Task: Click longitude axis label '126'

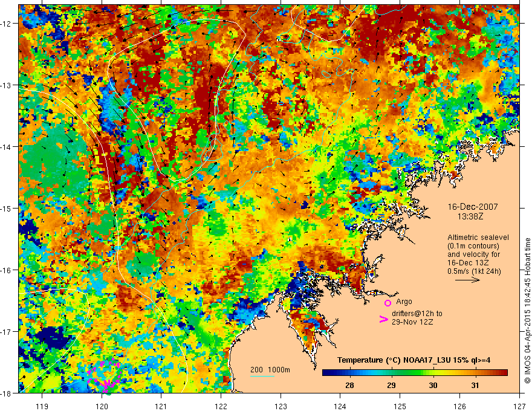Action: [x=459, y=406]
